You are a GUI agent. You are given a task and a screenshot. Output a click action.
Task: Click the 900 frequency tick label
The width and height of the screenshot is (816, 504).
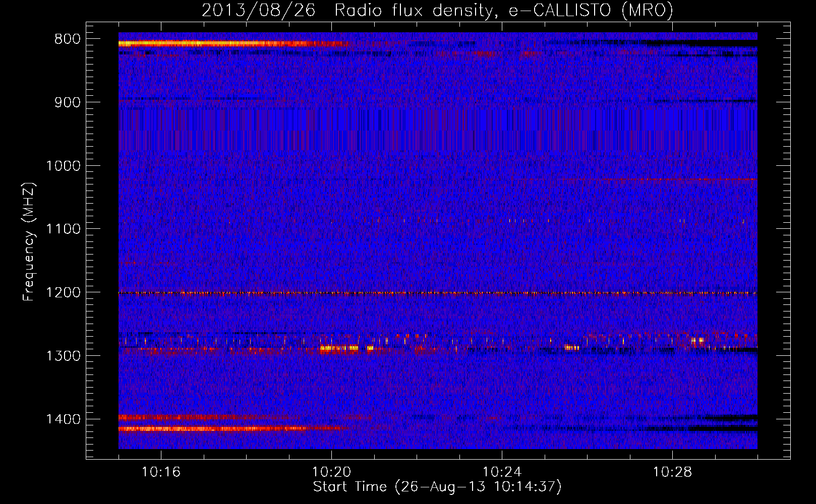(x=67, y=102)
